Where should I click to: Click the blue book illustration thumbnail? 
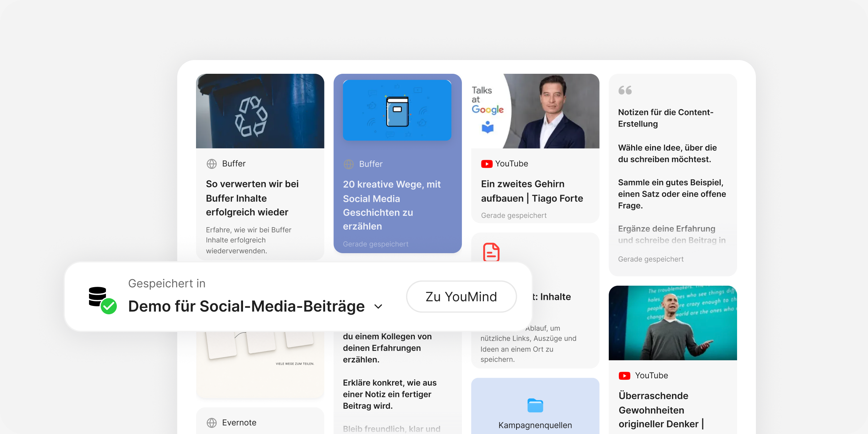click(x=397, y=110)
